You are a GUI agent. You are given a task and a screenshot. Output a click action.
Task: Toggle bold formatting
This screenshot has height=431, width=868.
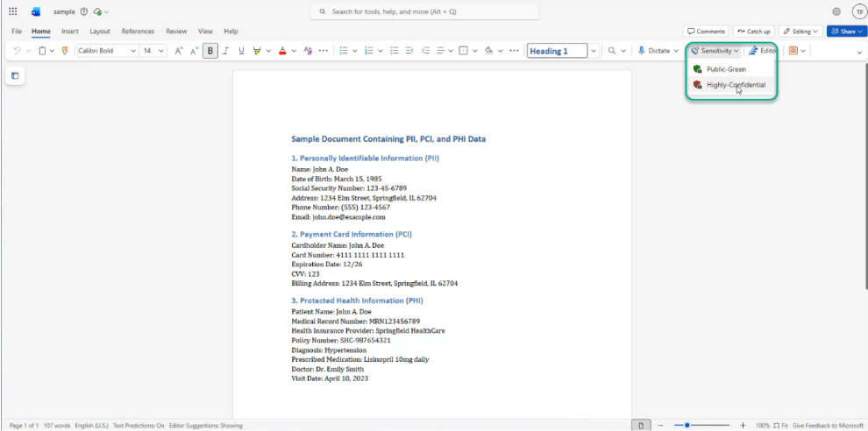pyautogui.click(x=210, y=51)
